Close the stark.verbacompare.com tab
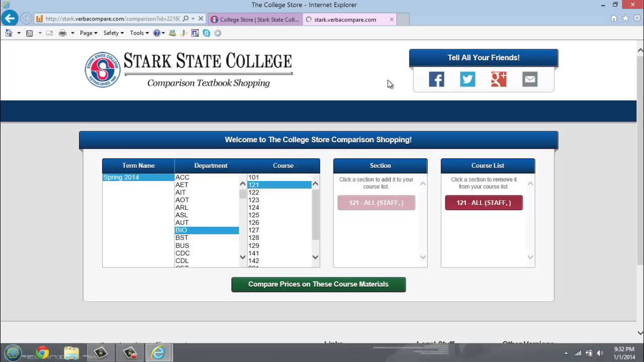Image resolution: width=644 pixels, height=362 pixels. click(x=391, y=20)
